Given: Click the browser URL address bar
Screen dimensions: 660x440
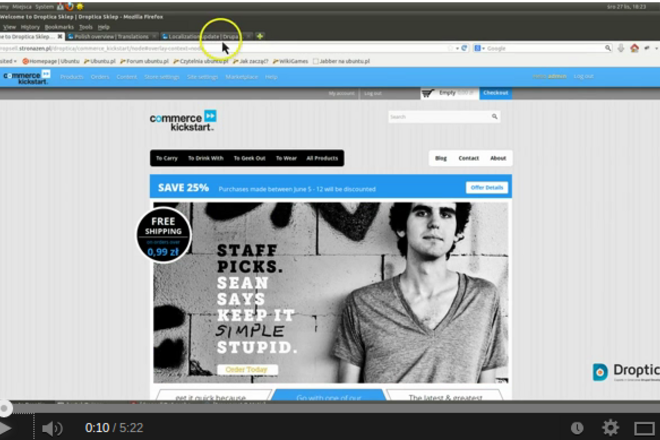Looking at the screenshot, I should click(x=223, y=48).
